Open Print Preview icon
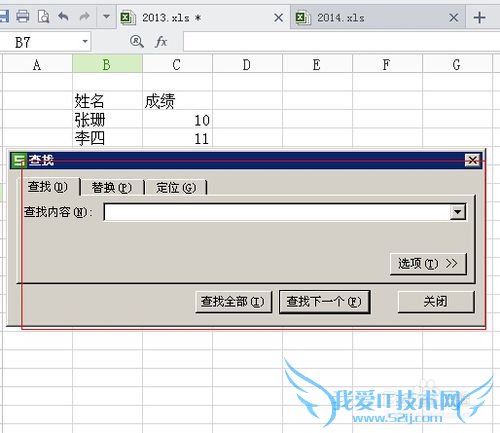The image size is (500, 433). [x=43, y=16]
